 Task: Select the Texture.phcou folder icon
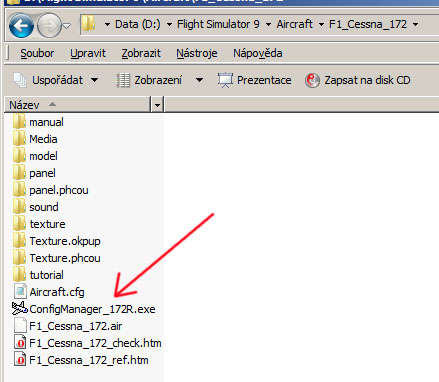click(19, 258)
